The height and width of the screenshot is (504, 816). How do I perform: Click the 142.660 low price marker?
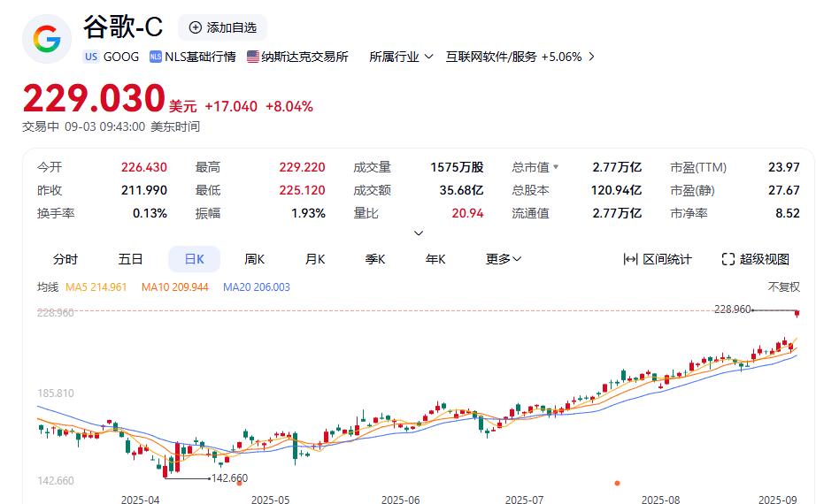[x=229, y=478]
